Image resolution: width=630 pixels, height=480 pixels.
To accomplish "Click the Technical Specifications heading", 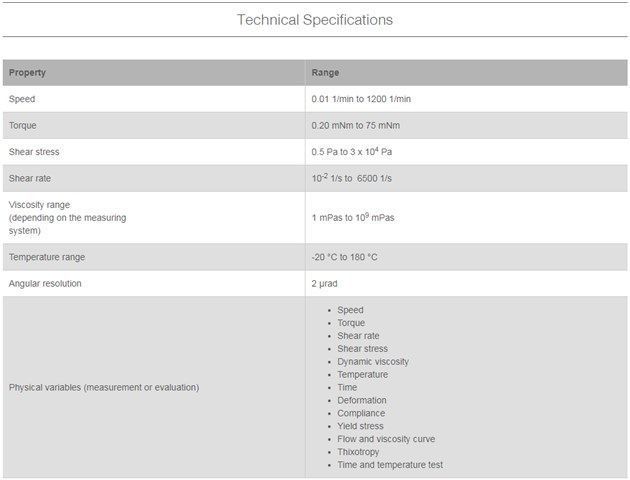I will point(315,20).
